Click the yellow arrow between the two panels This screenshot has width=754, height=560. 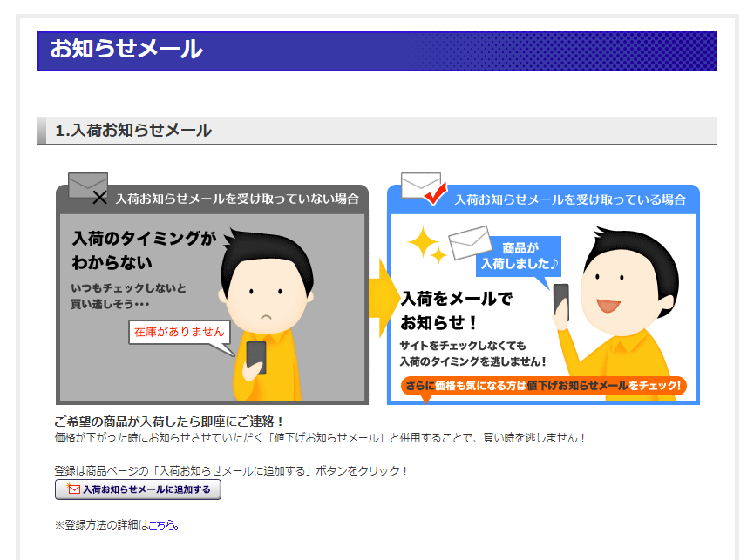[x=383, y=298]
